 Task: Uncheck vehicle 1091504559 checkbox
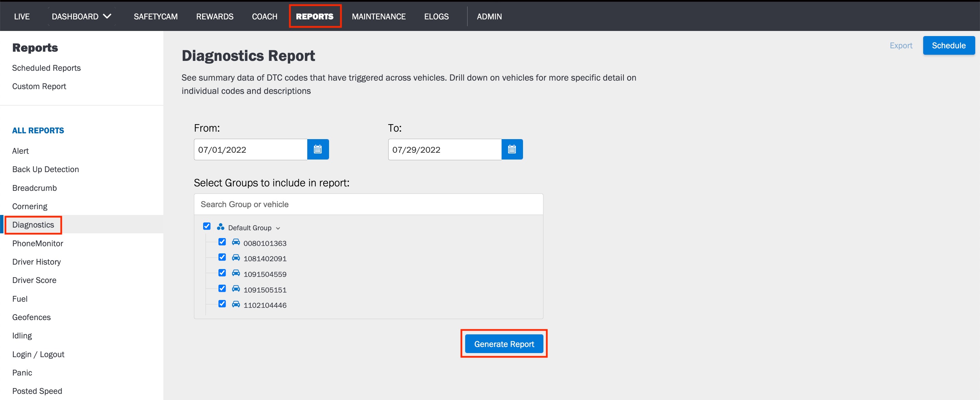pyautogui.click(x=222, y=273)
